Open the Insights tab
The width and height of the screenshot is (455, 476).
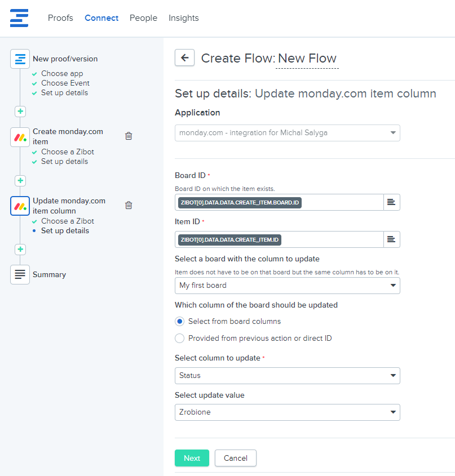(x=184, y=18)
